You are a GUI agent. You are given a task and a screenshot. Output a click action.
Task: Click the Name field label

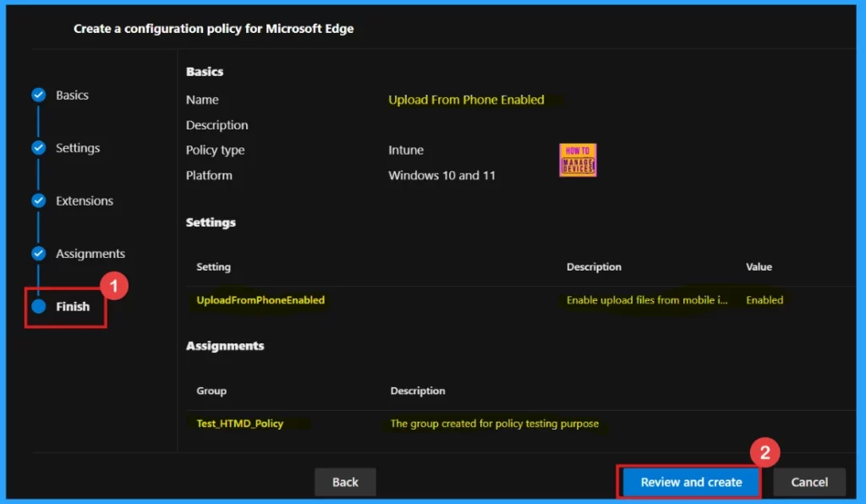point(202,100)
